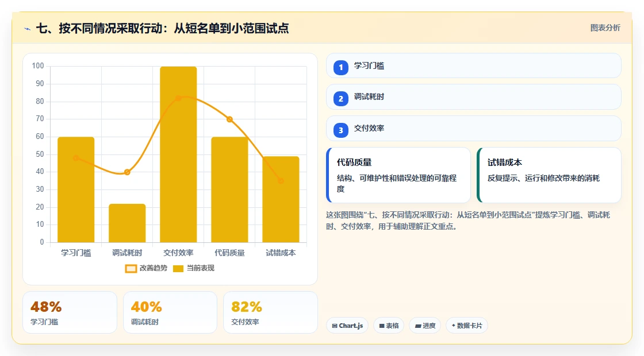Open the 学习门槛 list item
This screenshot has width=644, height=356.
click(474, 65)
